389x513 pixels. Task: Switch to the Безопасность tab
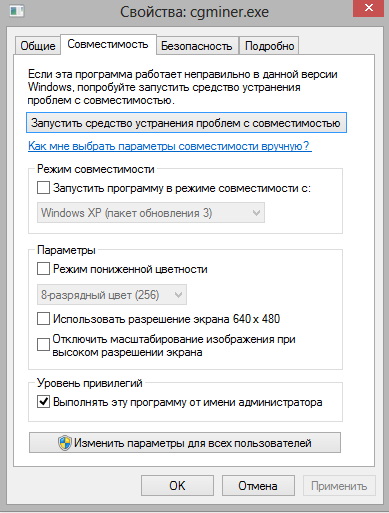tap(197, 46)
